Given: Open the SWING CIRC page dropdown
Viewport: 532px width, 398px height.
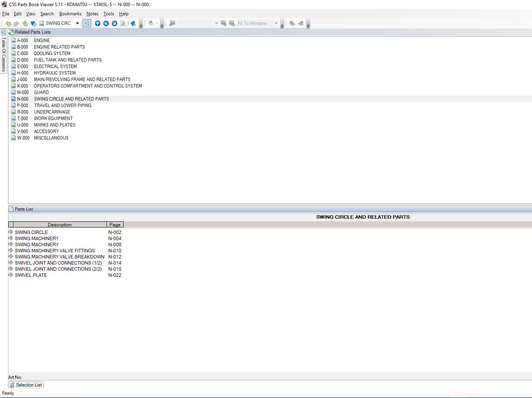Looking at the screenshot, I should coord(77,23).
